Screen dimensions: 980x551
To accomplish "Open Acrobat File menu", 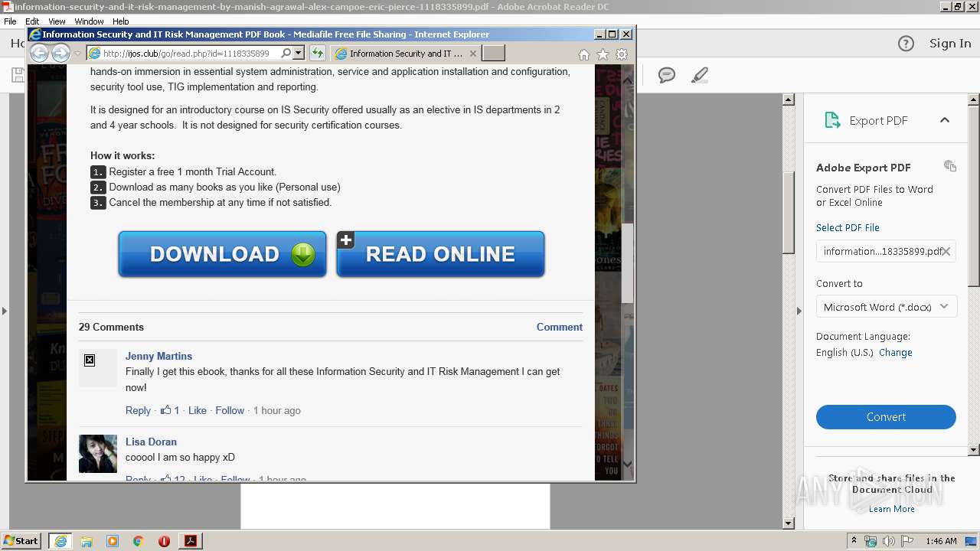I will click(10, 21).
